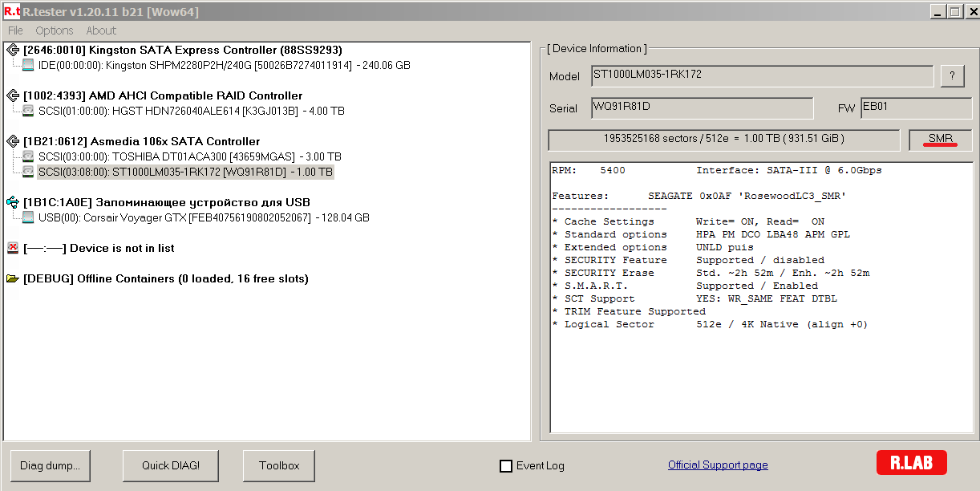The image size is (980, 491).
Task: Click the red R.LAB logo
Action: tap(911, 462)
